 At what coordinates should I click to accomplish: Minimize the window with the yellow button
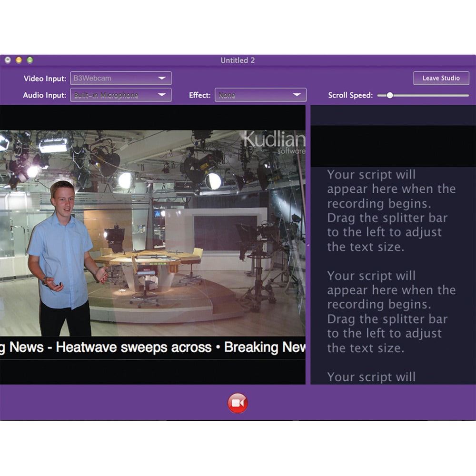point(19,60)
